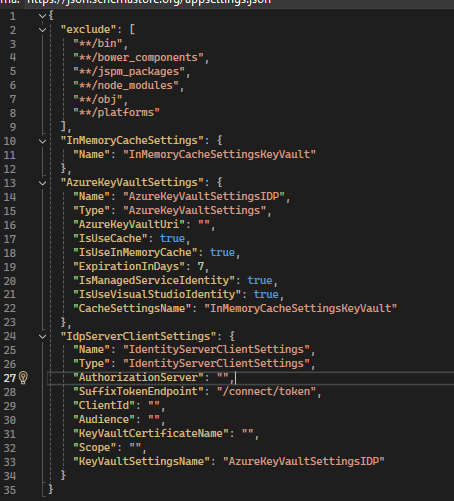
Task: Collapse the "exclude" array fold arrow
Action: point(42,30)
